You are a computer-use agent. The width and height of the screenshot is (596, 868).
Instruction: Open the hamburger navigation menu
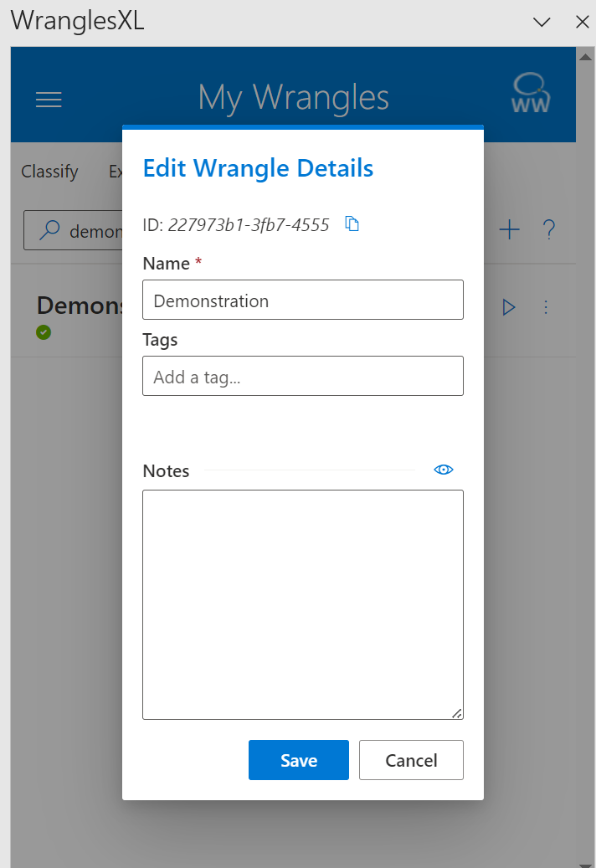click(49, 100)
